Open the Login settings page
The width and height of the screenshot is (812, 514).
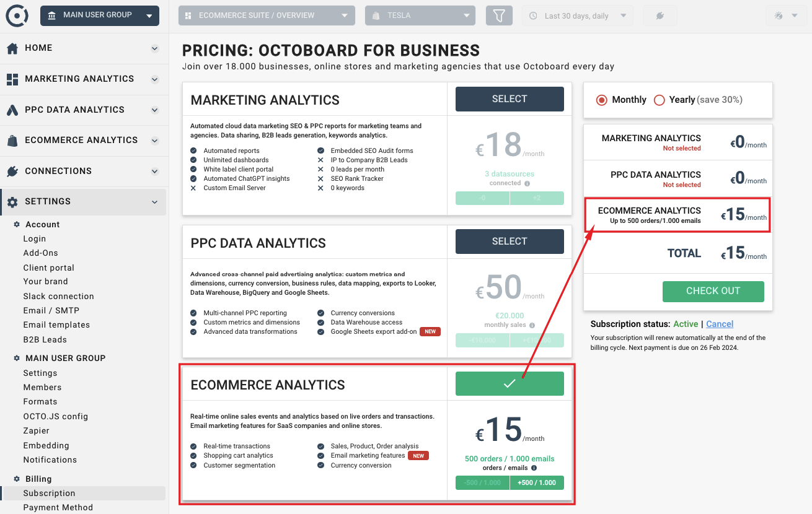[x=35, y=238]
